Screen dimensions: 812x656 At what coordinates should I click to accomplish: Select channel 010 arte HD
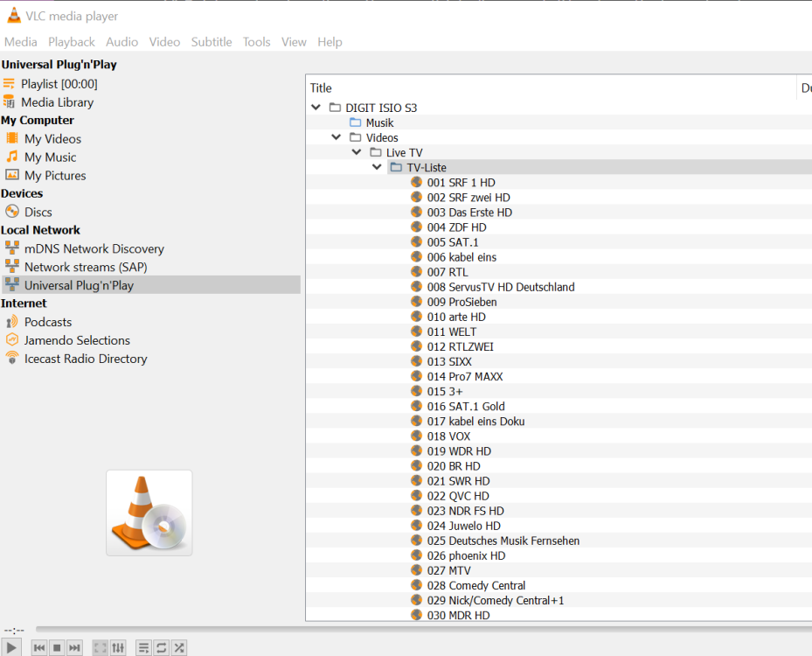pos(456,317)
